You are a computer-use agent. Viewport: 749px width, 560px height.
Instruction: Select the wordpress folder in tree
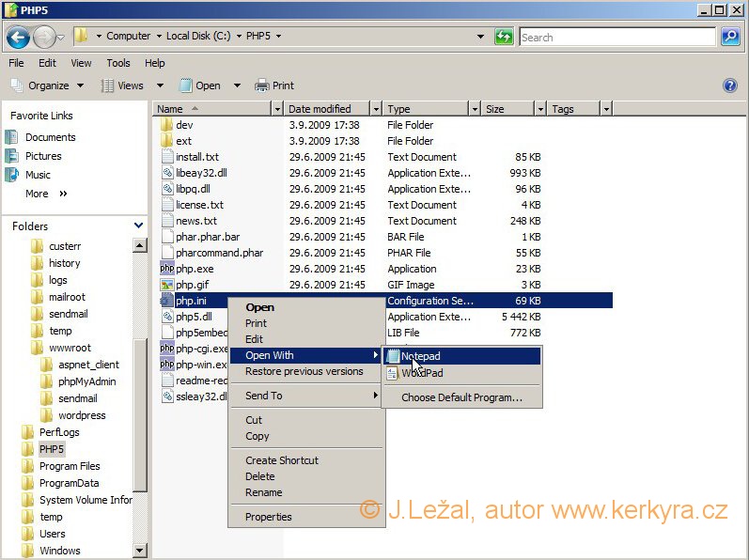click(82, 415)
